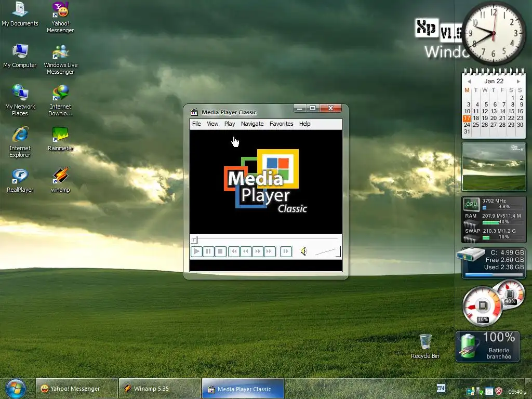This screenshot has height=399, width=532.
Task: Click Media Player Classic taskbar button
Action: pos(243,389)
